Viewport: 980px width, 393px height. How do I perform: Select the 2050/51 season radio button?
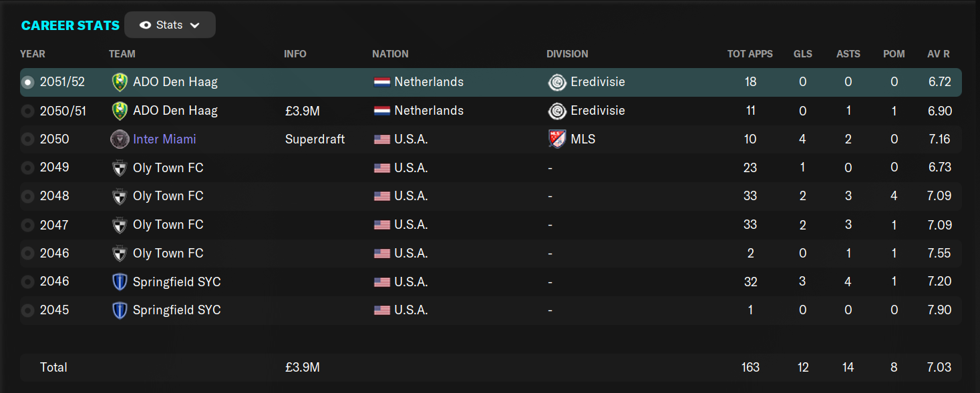click(x=27, y=111)
